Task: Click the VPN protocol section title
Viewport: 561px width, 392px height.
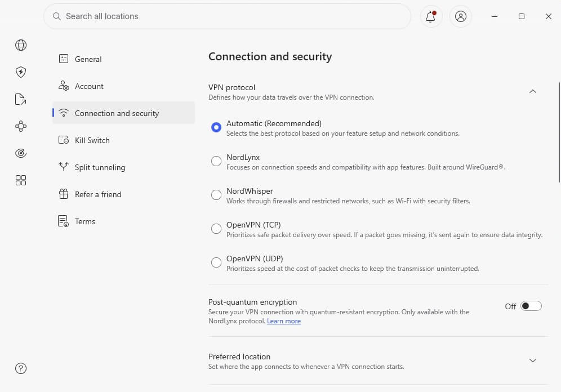Action: click(x=232, y=88)
